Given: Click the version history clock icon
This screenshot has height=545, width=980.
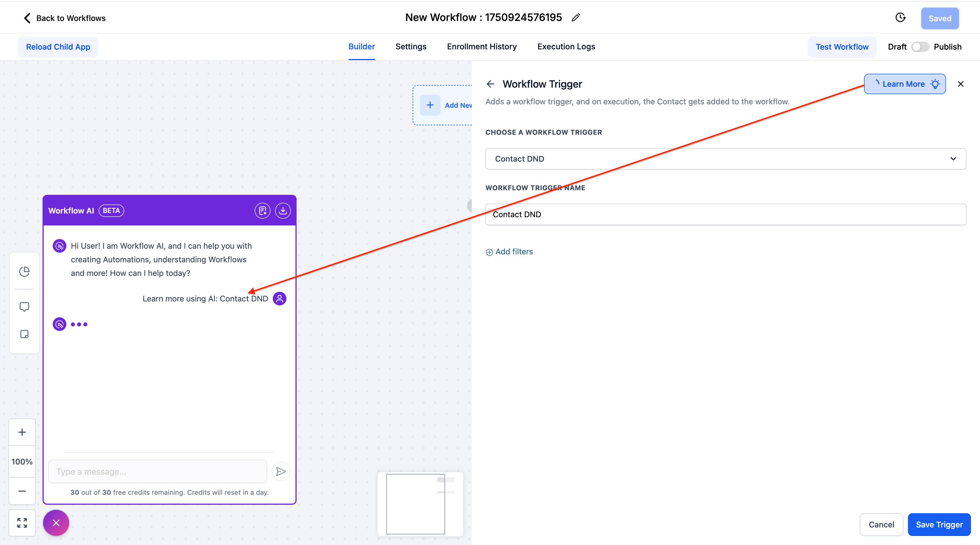Looking at the screenshot, I should pos(900,18).
